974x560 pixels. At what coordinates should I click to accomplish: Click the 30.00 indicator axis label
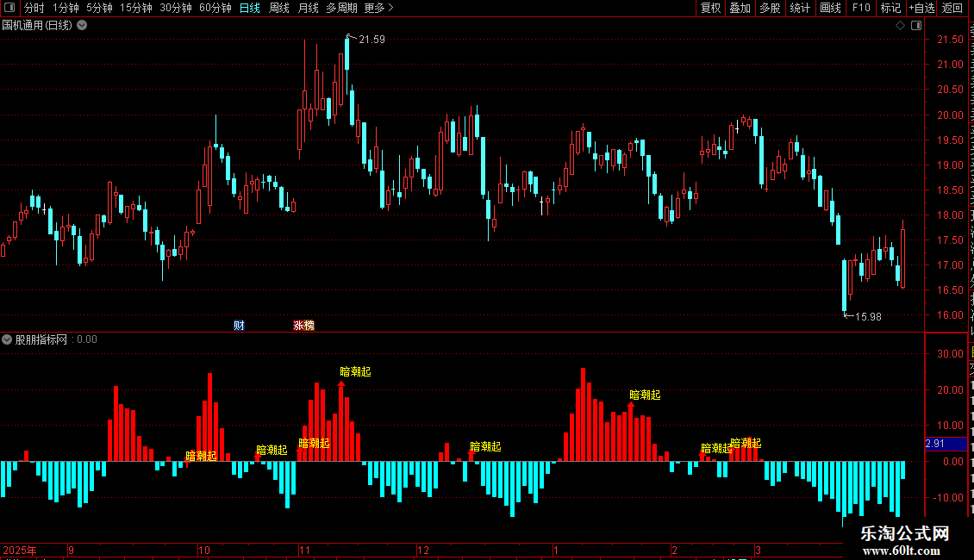[x=951, y=354]
